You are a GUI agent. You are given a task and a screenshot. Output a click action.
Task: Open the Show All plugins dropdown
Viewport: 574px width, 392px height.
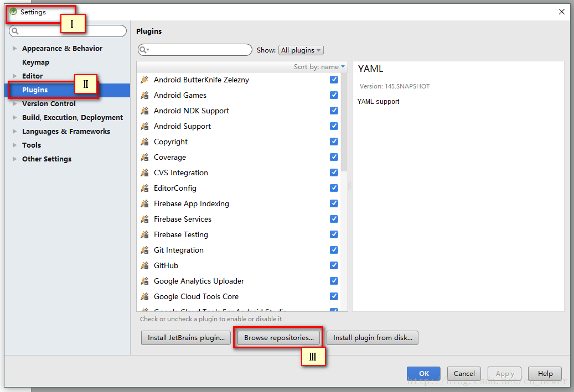[301, 50]
